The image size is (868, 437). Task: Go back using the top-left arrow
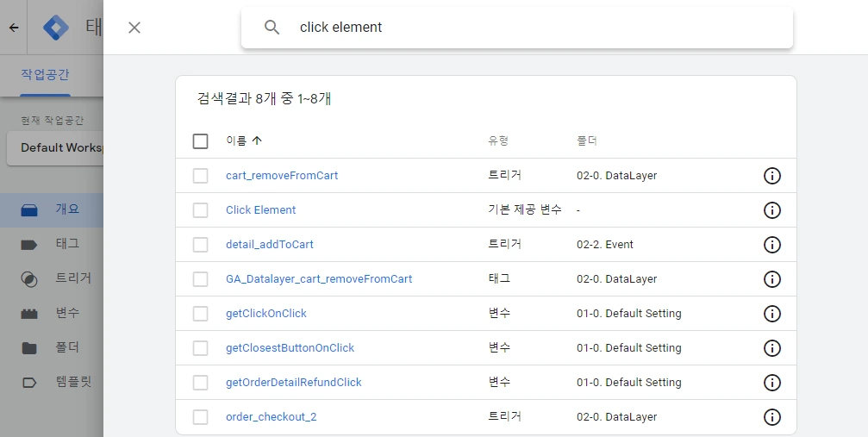pyautogui.click(x=14, y=28)
